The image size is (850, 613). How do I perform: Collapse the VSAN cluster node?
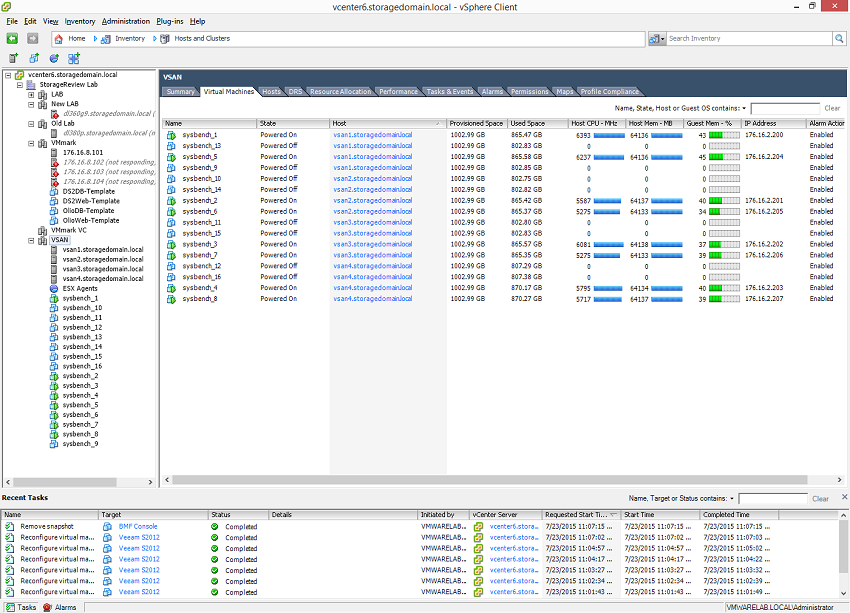(x=31, y=240)
